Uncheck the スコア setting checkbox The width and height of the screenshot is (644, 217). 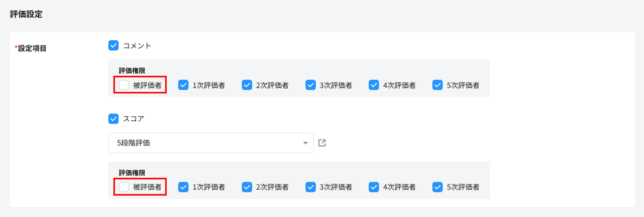(114, 119)
